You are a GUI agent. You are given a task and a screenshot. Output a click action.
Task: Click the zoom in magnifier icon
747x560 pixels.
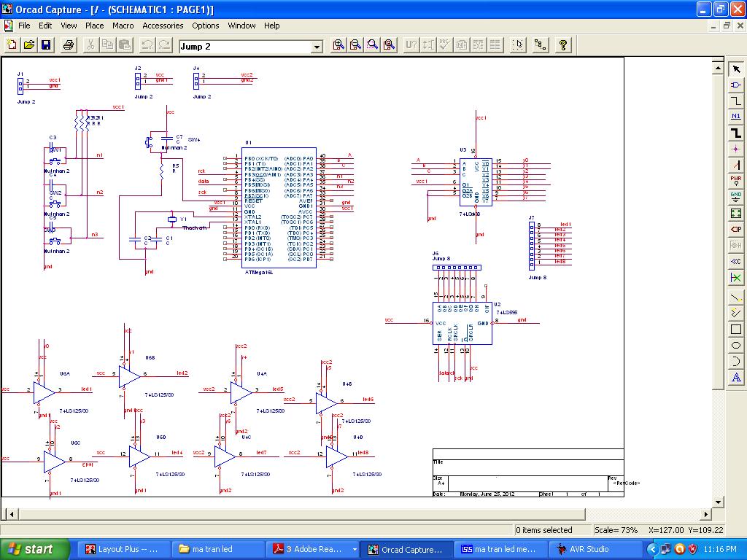tap(338, 45)
